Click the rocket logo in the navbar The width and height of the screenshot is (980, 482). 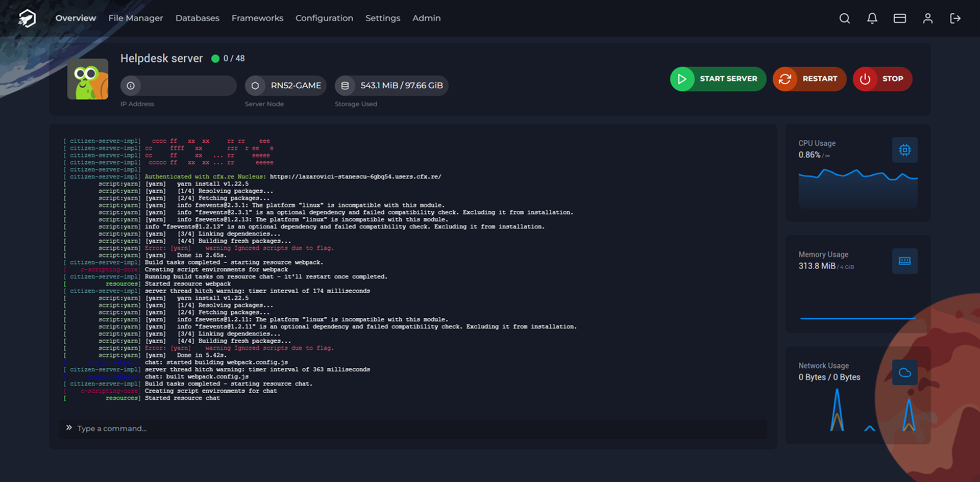tap(27, 18)
